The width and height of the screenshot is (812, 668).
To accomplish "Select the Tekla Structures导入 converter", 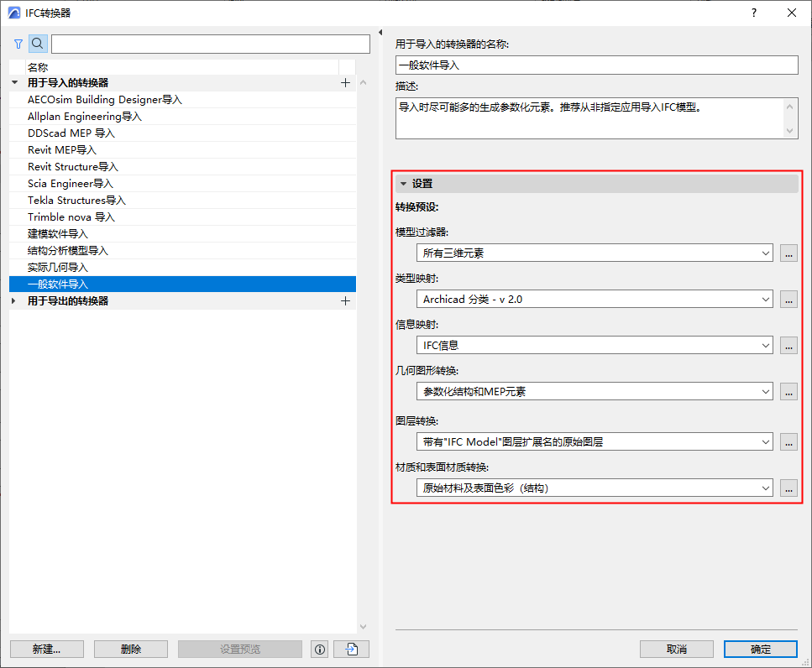I will point(78,200).
